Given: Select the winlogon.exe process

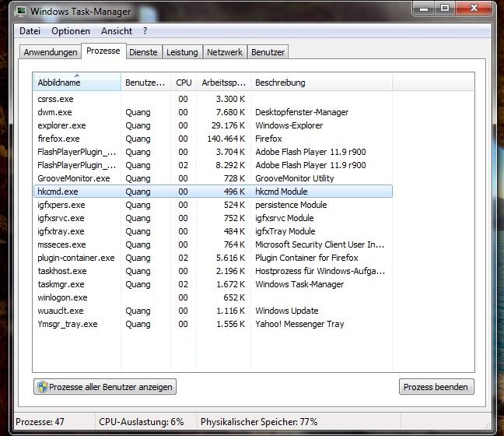Looking at the screenshot, I should pyautogui.click(x=213, y=297).
